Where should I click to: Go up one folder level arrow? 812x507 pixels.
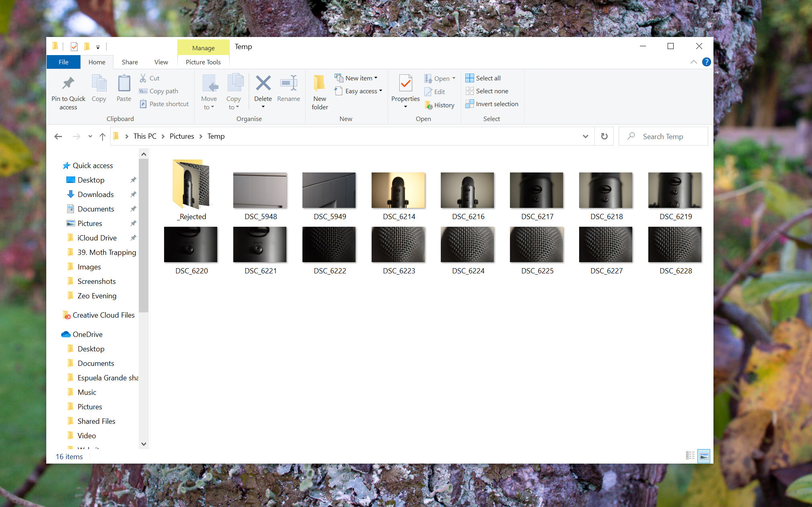[x=103, y=137]
